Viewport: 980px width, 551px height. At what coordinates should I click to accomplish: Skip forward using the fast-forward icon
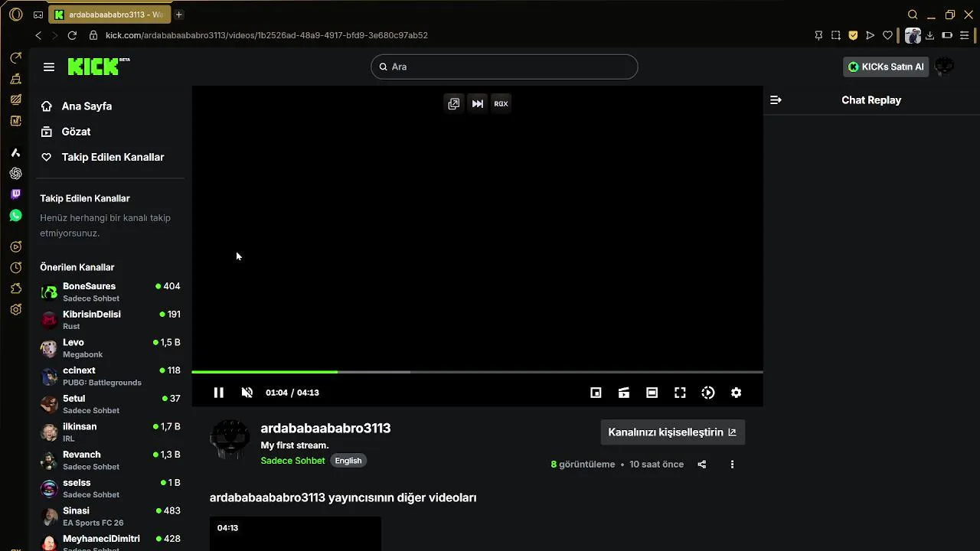[478, 103]
